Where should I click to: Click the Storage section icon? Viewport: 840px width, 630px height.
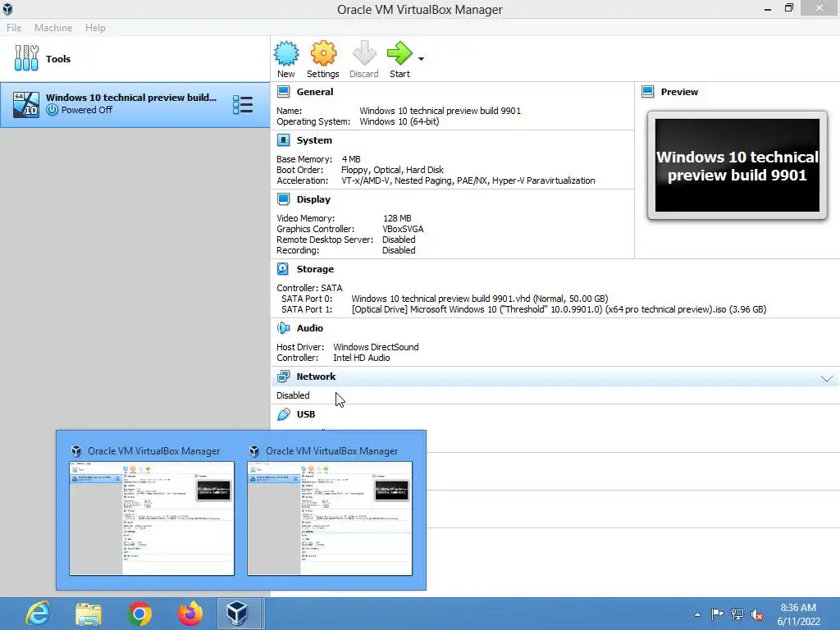click(283, 269)
